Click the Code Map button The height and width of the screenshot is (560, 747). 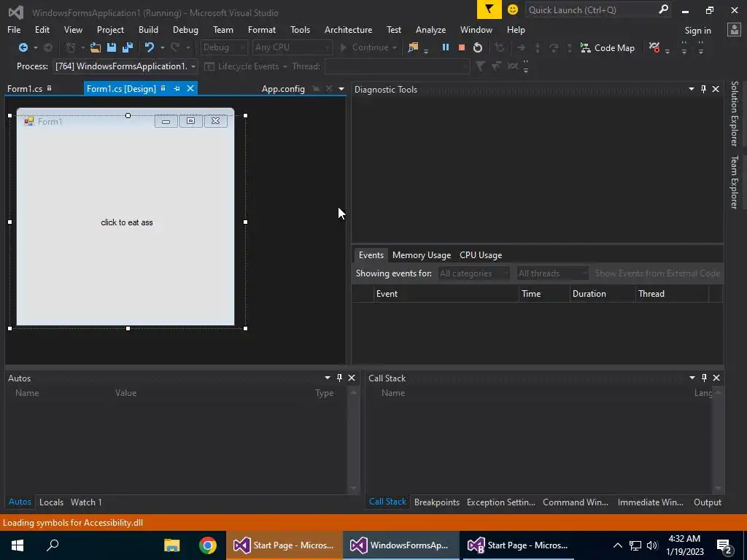(x=608, y=47)
